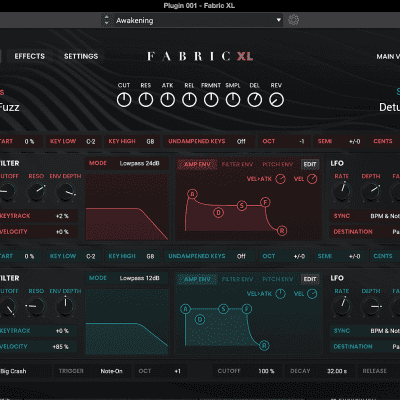Click the teal layer VEL>ATK knob
The image size is (400, 400).
pyautogui.click(x=280, y=294)
